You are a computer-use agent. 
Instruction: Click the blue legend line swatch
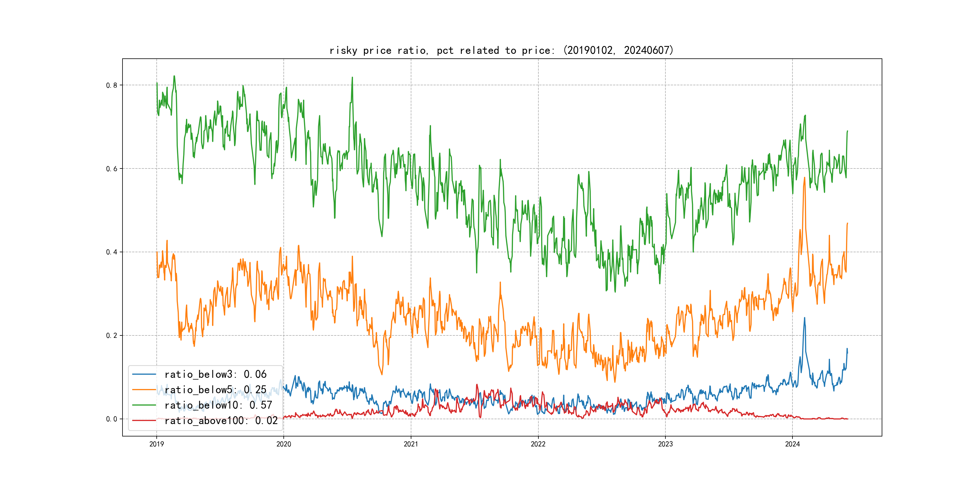point(144,374)
